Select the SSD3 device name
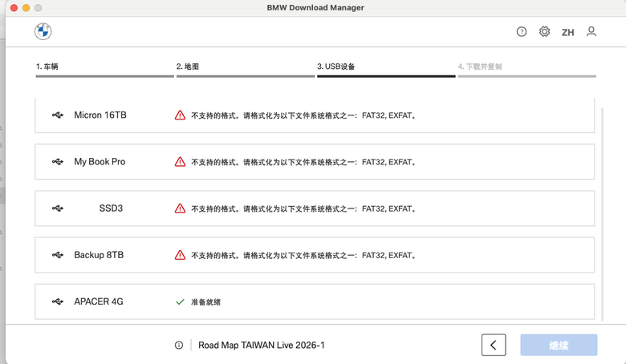This screenshot has height=364, width=626. click(x=111, y=208)
